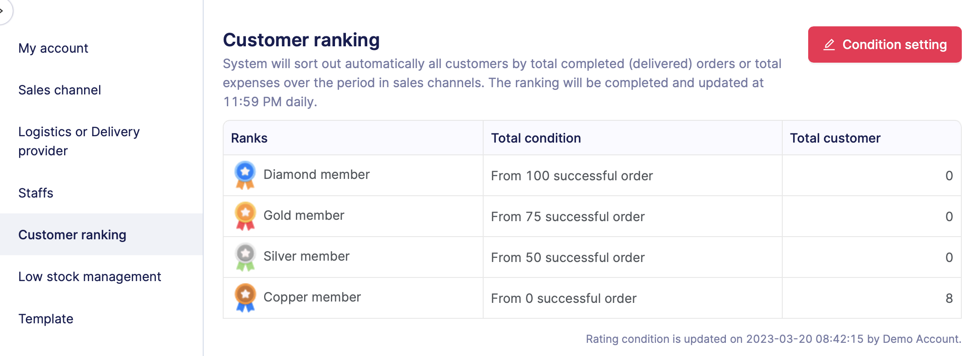980x356 pixels.
Task: Click the Gold member medal icon
Action: coord(245,216)
